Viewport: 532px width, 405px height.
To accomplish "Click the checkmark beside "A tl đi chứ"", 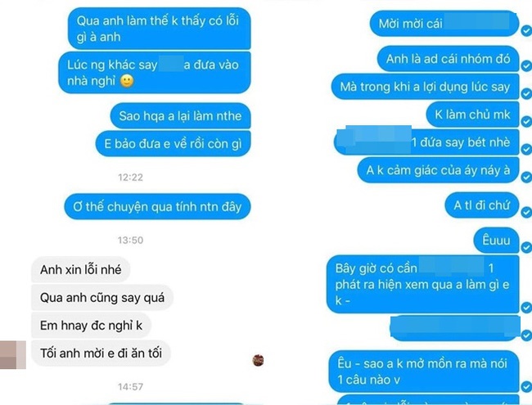I will [526, 213].
